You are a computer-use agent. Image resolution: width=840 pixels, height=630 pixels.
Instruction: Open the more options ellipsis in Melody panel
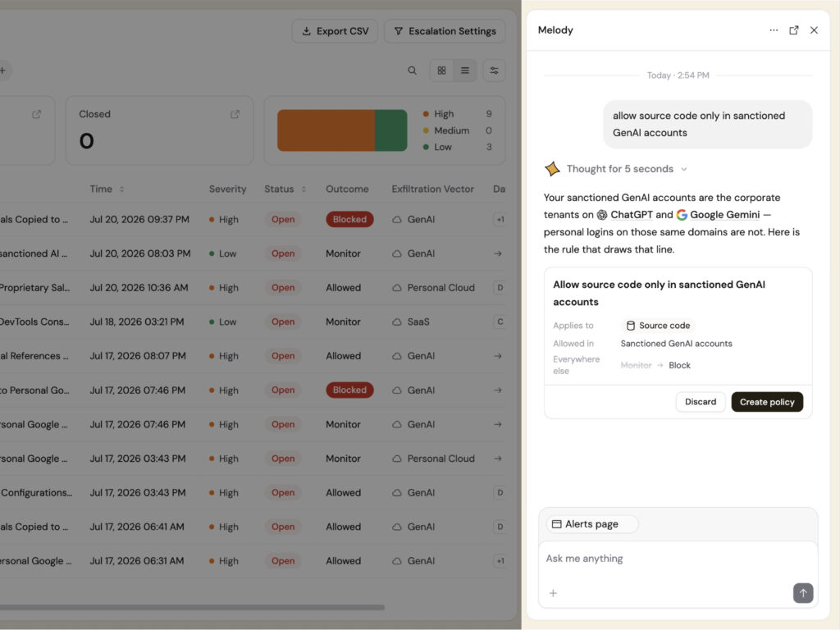tap(774, 30)
